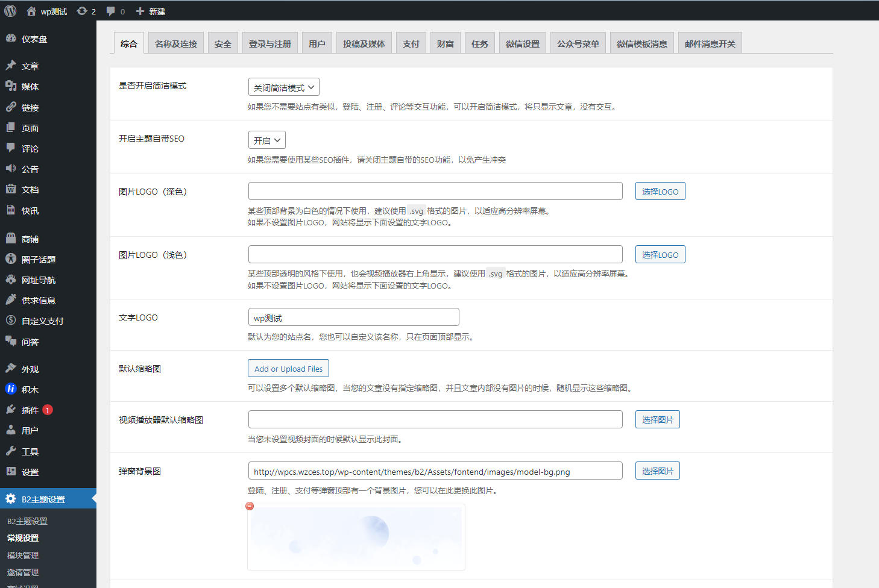Open the 积木 menu item

(30, 390)
